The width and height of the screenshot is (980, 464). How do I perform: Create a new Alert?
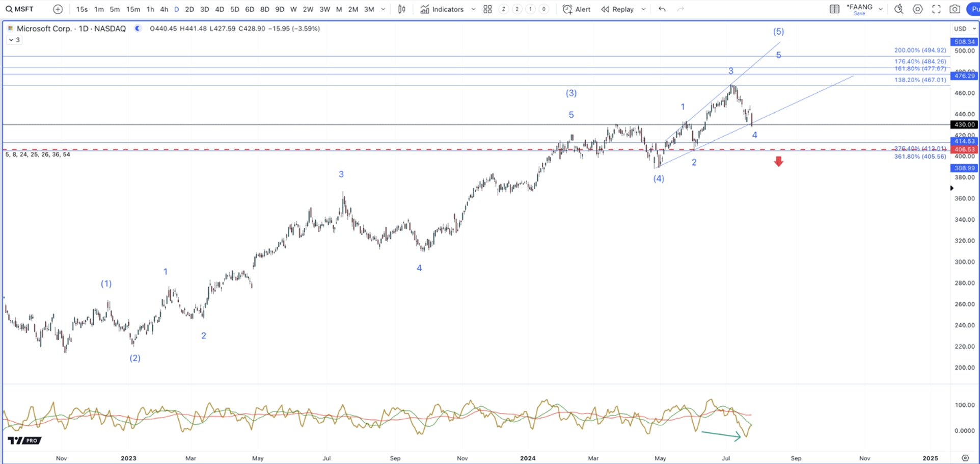tap(577, 9)
